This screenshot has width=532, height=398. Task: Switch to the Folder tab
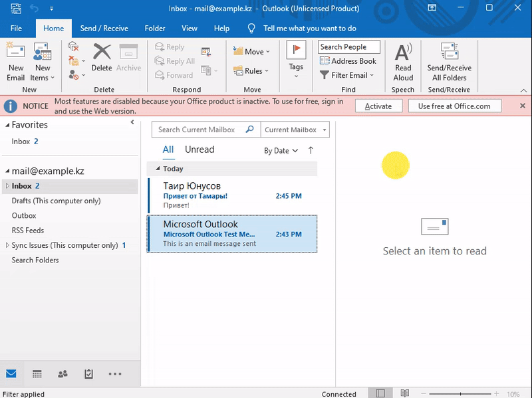[155, 29]
